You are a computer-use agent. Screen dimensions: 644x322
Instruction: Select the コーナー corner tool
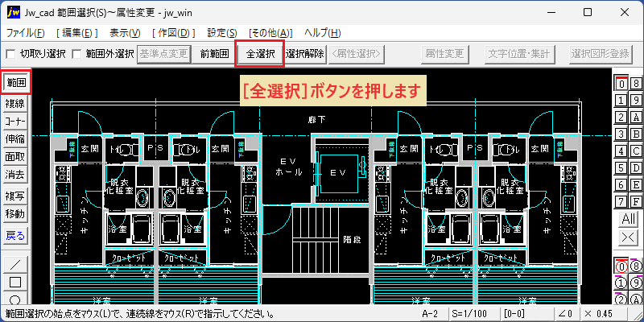[15, 122]
